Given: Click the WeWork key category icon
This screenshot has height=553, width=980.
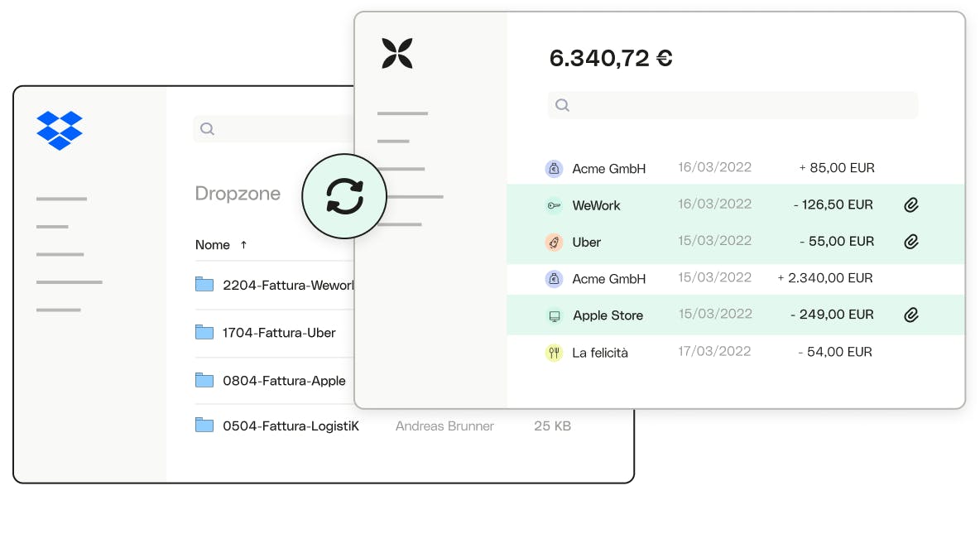Looking at the screenshot, I should coord(554,205).
